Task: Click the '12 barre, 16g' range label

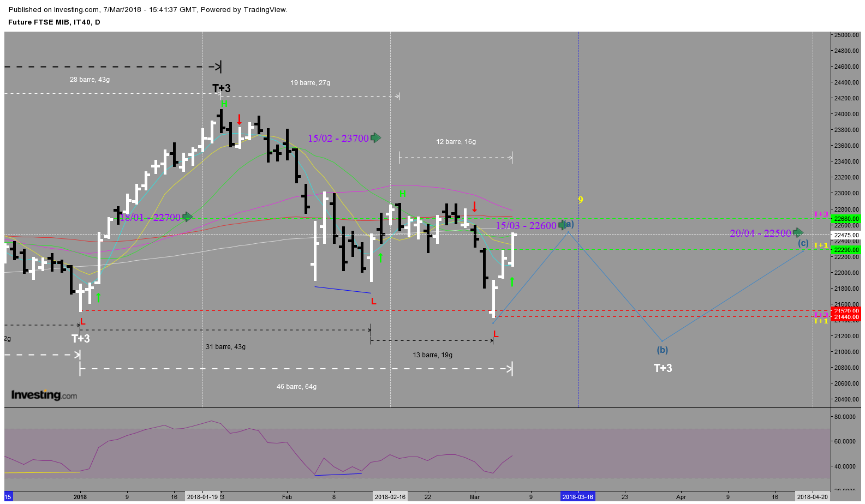Action: [456, 142]
